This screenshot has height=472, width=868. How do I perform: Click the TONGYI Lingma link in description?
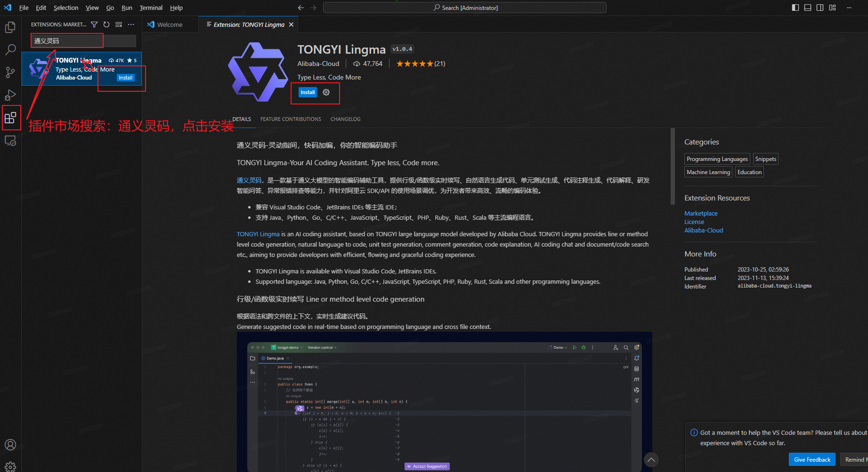[258, 234]
